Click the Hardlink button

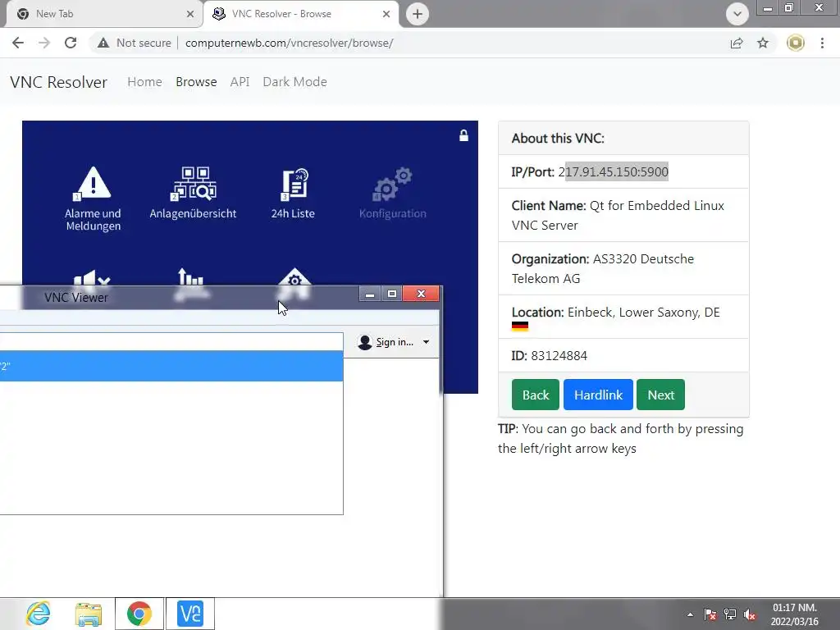coord(598,395)
